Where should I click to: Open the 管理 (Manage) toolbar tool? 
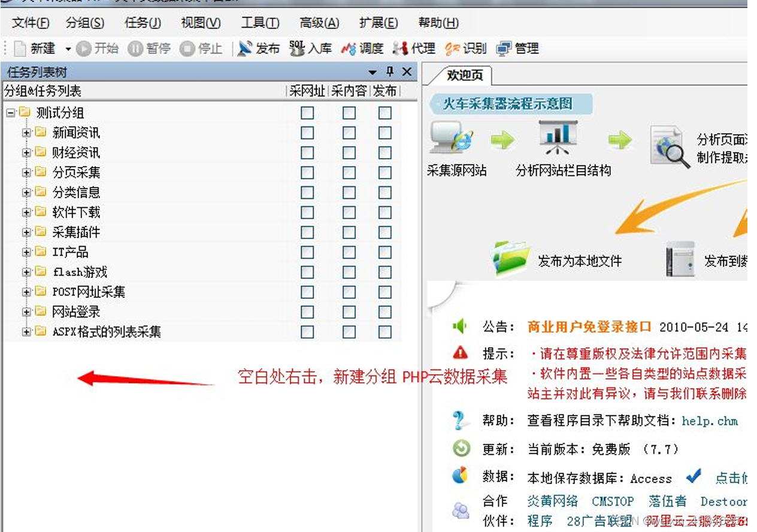pyautogui.click(x=518, y=49)
